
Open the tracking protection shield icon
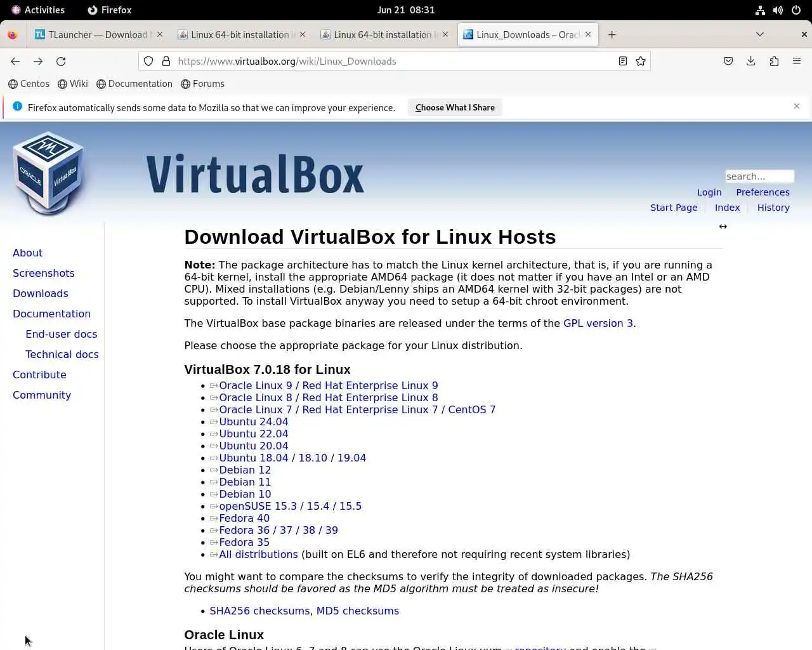coord(148,61)
